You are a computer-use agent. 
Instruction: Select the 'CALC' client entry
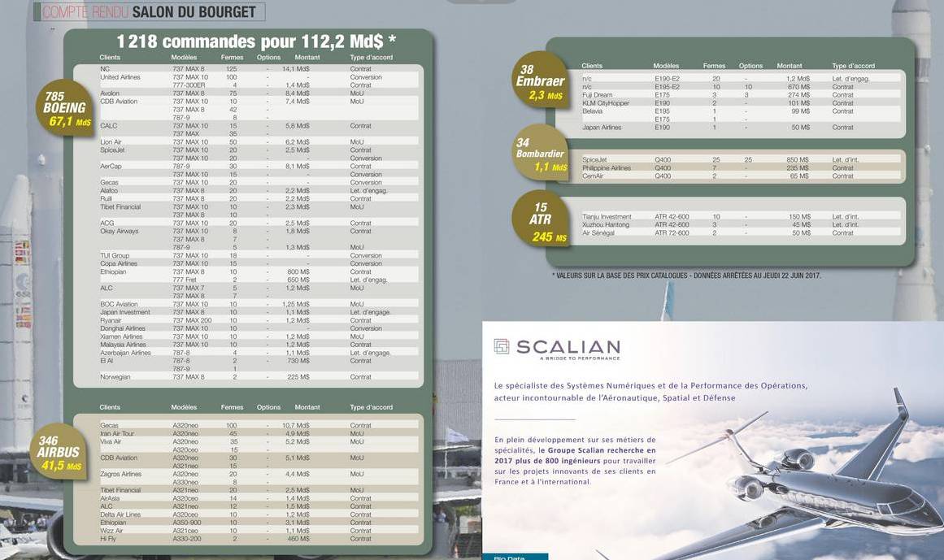(x=108, y=126)
